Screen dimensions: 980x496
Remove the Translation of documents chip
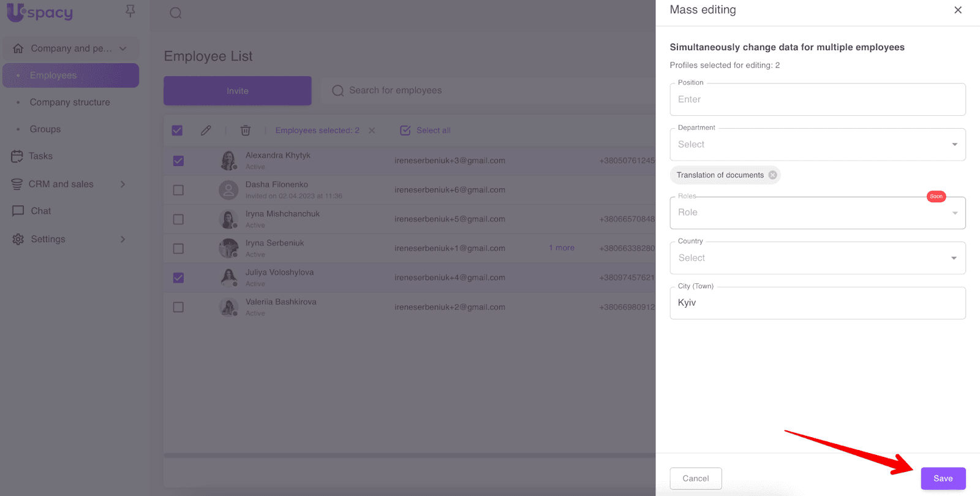(x=773, y=175)
